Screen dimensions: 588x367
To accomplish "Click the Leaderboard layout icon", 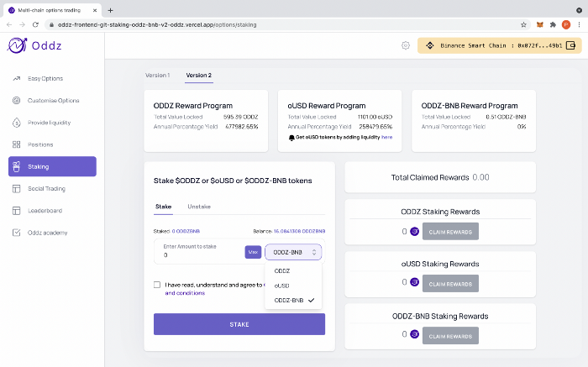I will (x=17, y=211).
